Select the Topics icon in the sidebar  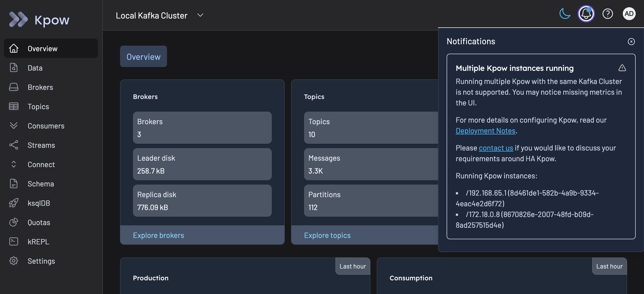[14, 106]
